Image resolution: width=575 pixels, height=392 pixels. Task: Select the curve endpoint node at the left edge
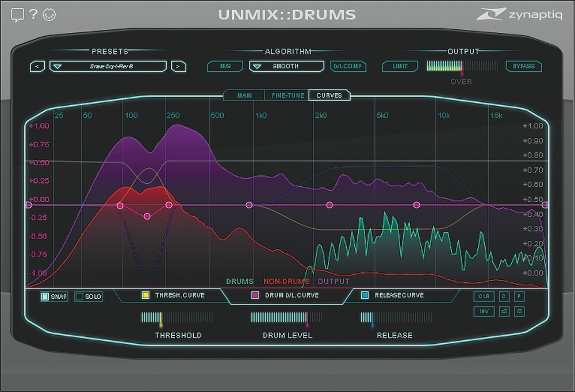click(28, 205)
